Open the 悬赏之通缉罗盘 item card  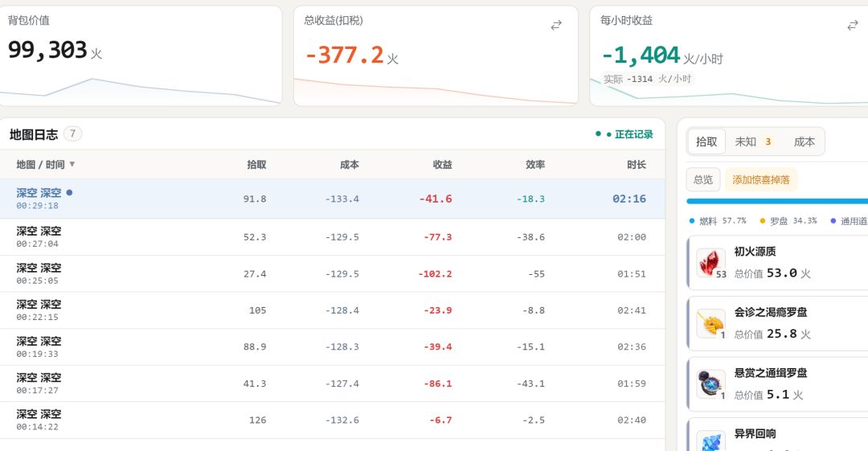[777, 384]
